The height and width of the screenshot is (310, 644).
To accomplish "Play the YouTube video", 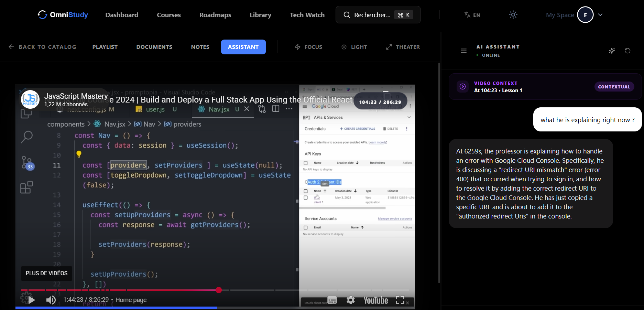I will click(x=32, y=300).
